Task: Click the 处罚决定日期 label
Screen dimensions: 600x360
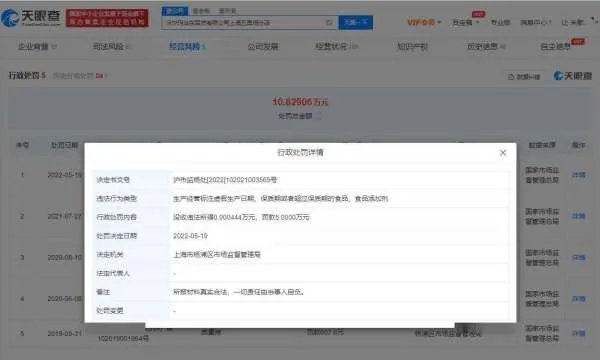Action: tap(116, 236)
